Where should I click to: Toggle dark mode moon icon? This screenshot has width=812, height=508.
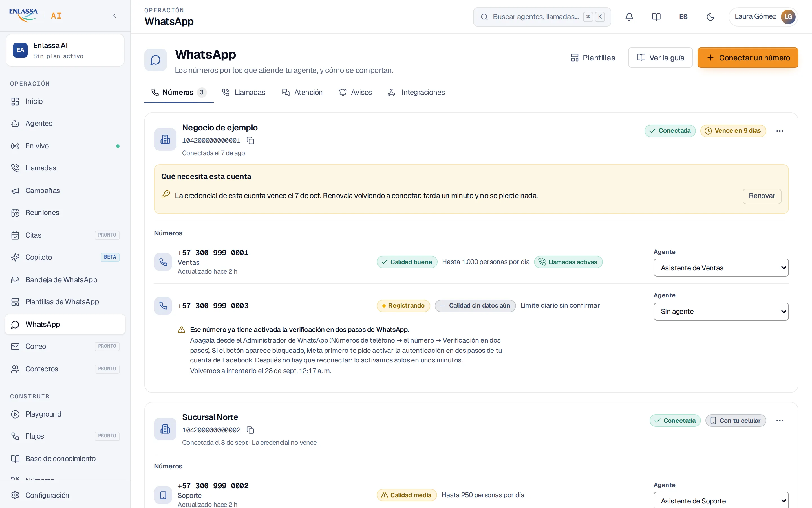point(710,16)
